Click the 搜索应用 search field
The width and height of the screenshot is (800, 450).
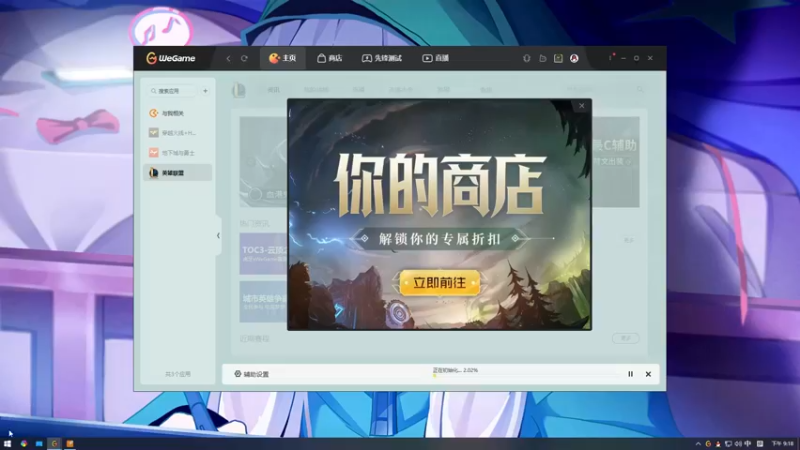172,91
